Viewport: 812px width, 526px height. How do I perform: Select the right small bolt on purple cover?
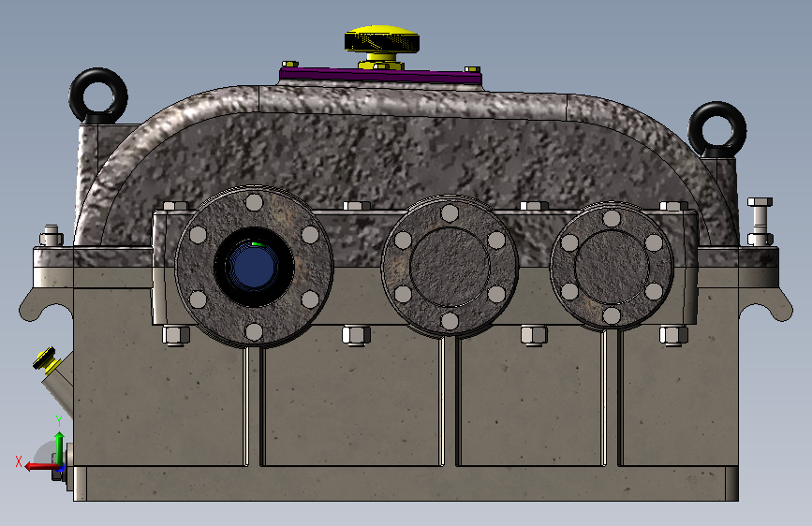(472, 69)
